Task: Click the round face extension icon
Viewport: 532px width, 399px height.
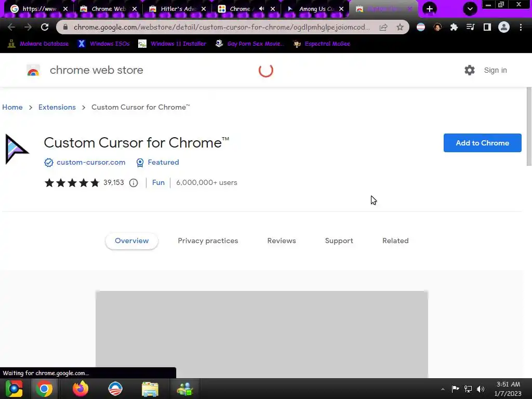Action: pyautogui.click(x=437, y=27)
